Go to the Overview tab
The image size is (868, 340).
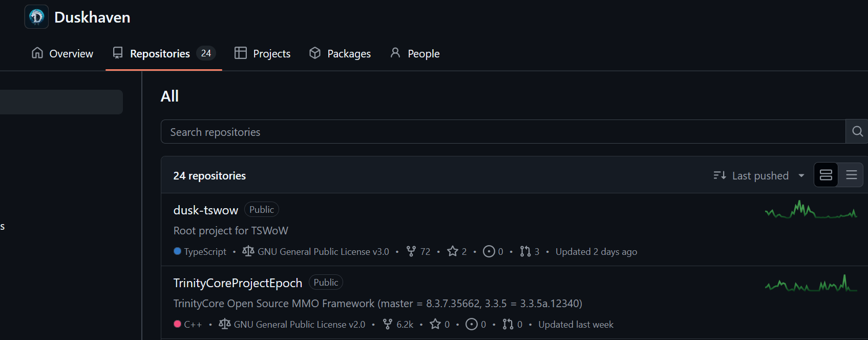click(x=62, y=53)
